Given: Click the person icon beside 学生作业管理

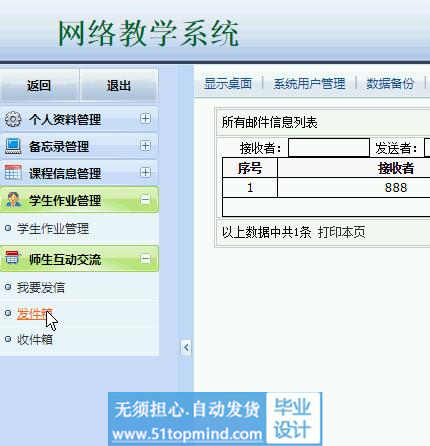Looking at the screenshot, I should pyautogui.click(x=13, y=200).
